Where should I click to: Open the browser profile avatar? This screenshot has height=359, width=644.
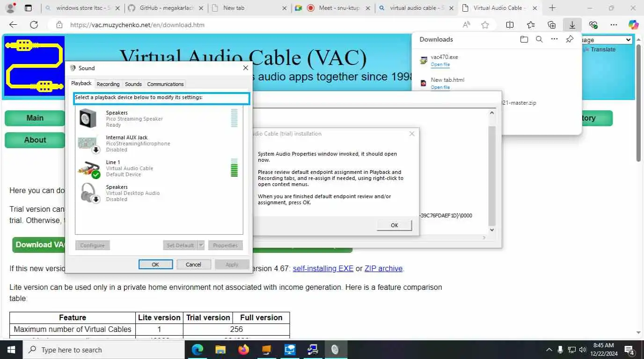click(x=10, y=8)
